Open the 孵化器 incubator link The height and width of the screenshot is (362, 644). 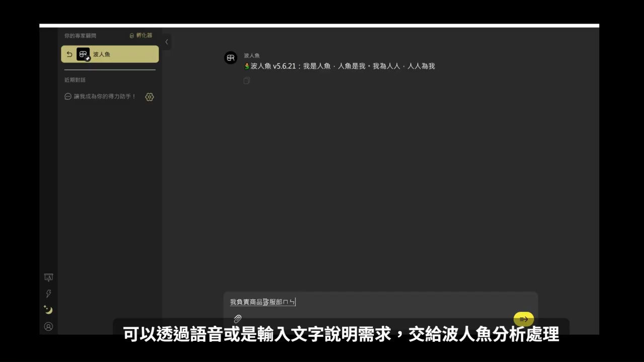click(141, 36)
